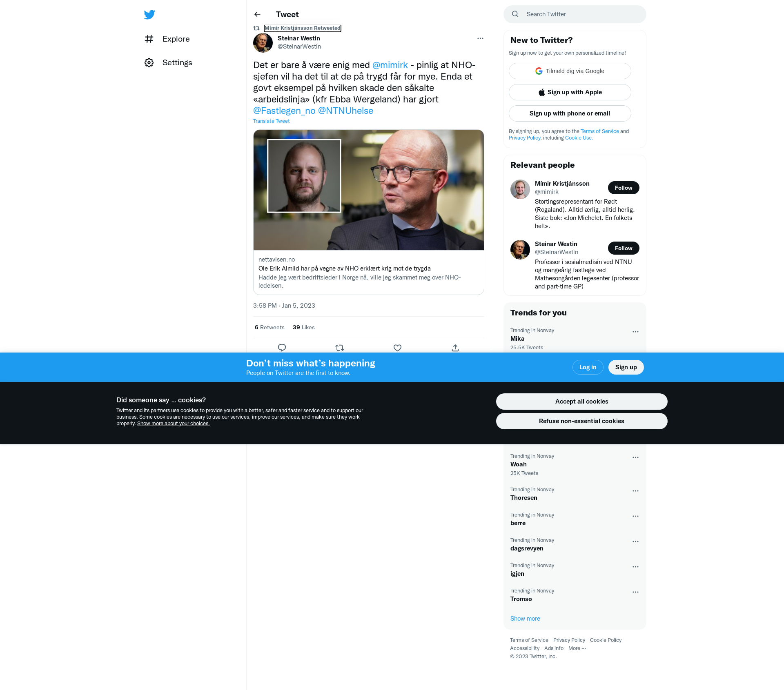This screenshot has height=690, width=784.
Task: Open options menu for Thoresen trend
Action: (x=635, y=491)
